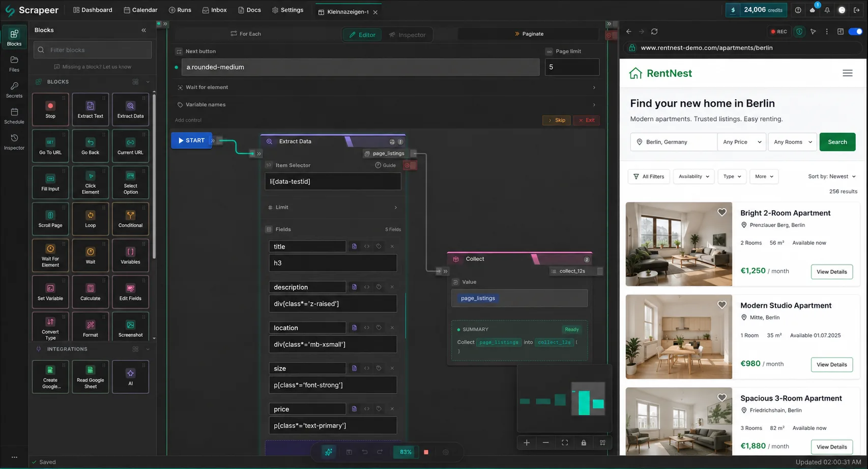Toggle the element picker cursor icon

[813, 32]
